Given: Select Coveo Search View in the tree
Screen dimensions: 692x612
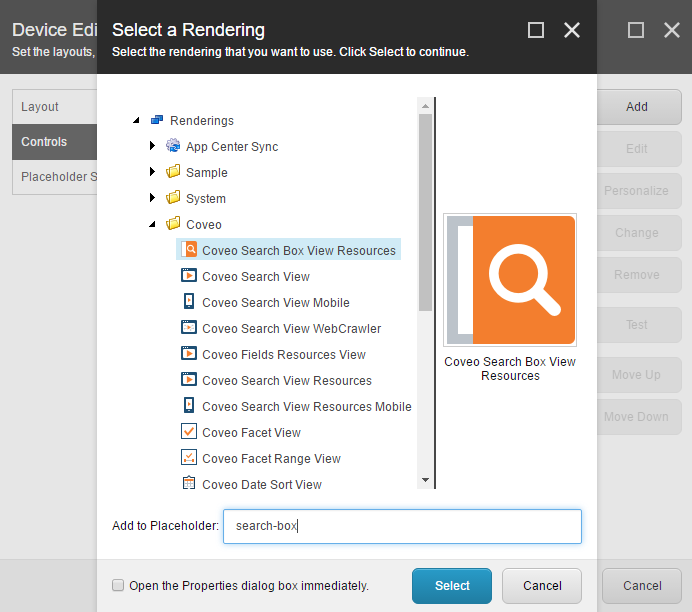Looking at the screenshot, I should coord(256,277).
